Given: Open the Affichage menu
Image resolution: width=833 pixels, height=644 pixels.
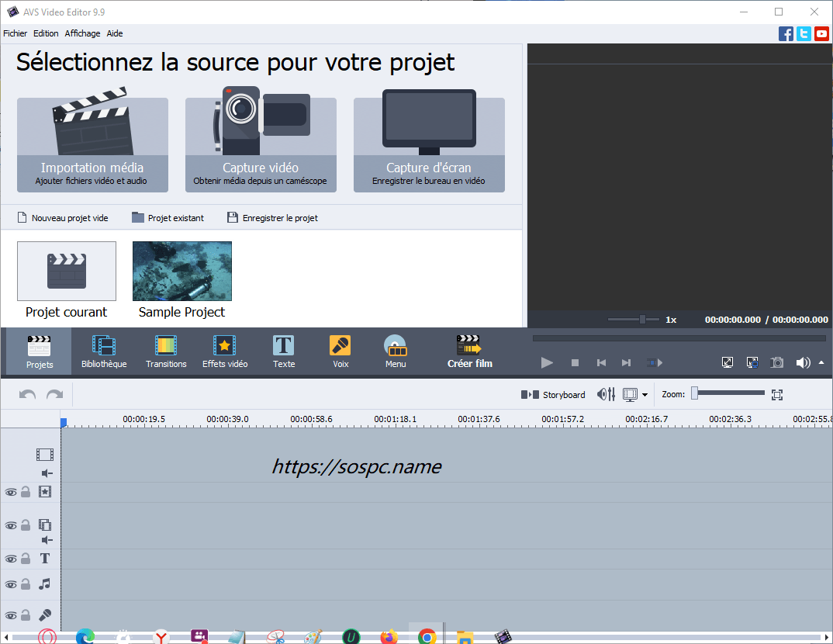Looking at the screenshot, I should (x=82, y=33).
